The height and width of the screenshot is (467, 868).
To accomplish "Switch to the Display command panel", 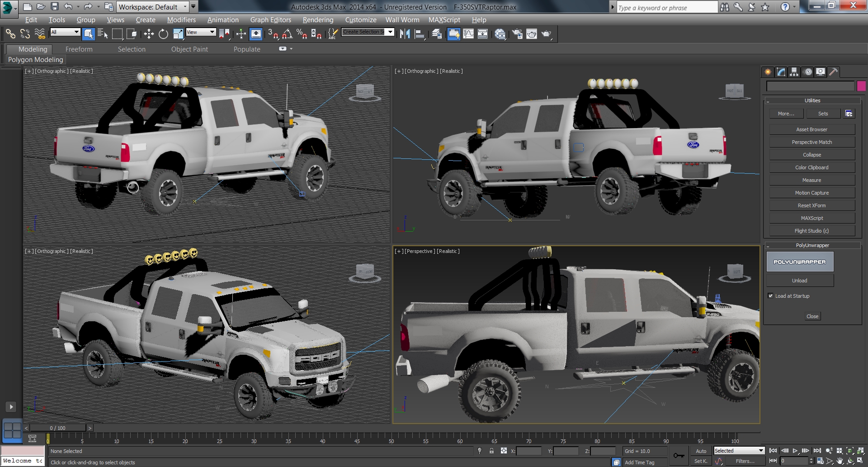I will (821, 71).
